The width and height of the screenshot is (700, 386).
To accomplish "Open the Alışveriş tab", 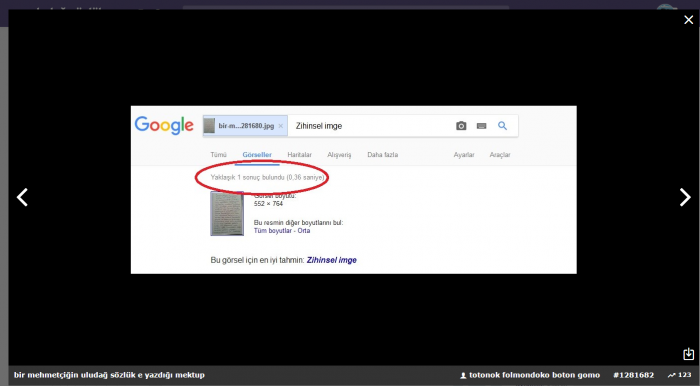I will pyautogui.click(x=339, y=155).
